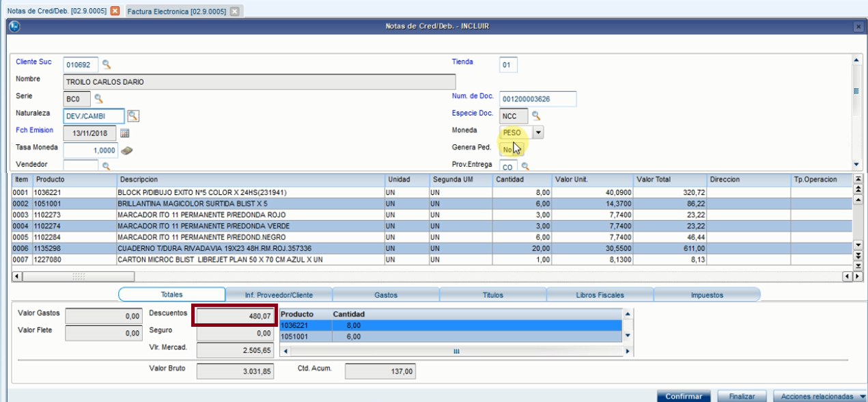Select the Totales tab
Screen dimensions: 868x402
[x=171, y=295]
